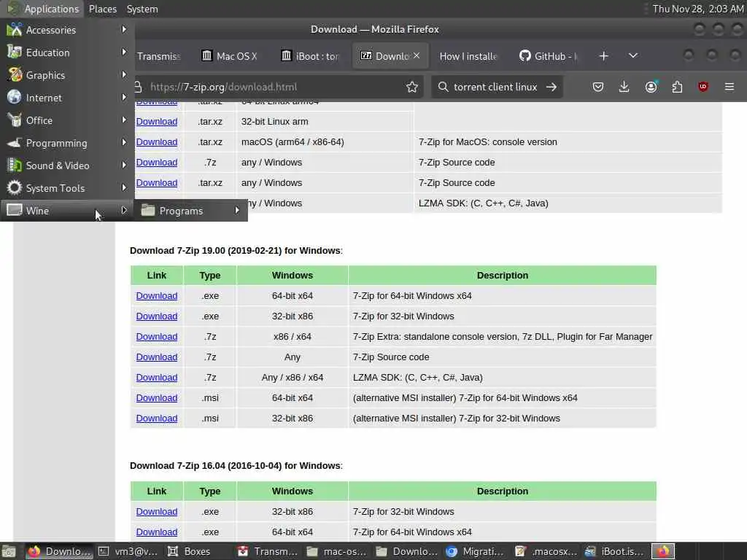Viewport: 747px width, 560px height.
Task: Open the Education menu category
Action: 67,52
